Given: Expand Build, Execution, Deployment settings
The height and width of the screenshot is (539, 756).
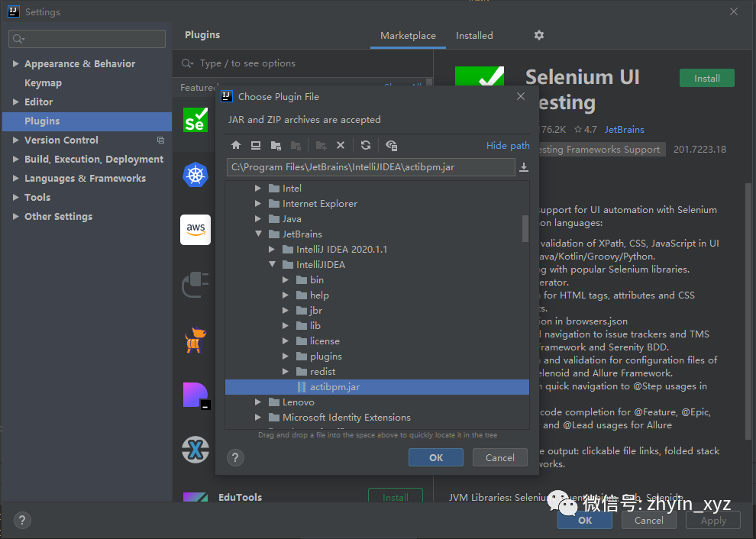Looking at the screenshot, I should pyautogui.click(x=15, y=159).
